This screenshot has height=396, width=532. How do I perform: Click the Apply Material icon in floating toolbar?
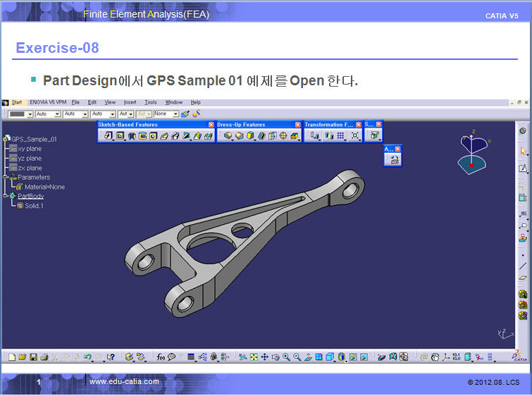tap(393, 160)
